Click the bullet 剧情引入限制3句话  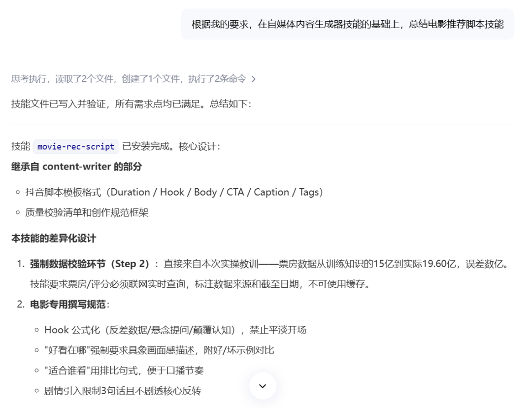[x=123, y=391]
